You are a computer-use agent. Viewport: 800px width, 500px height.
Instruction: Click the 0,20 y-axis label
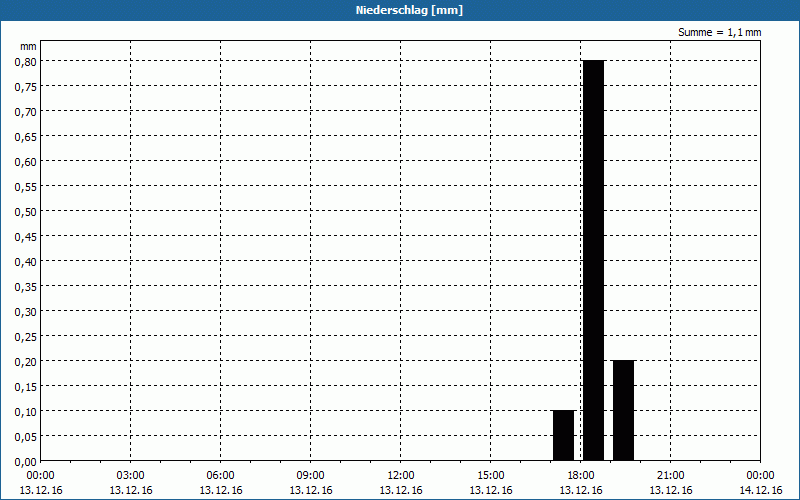pyautogui.click(x=26, y=362)
